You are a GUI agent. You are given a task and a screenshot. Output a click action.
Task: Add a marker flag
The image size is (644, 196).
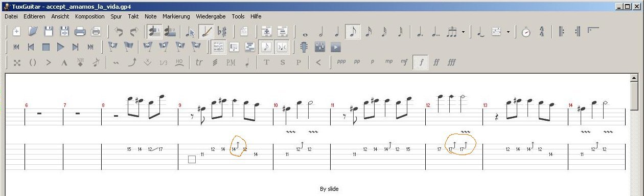pos(113,47)
